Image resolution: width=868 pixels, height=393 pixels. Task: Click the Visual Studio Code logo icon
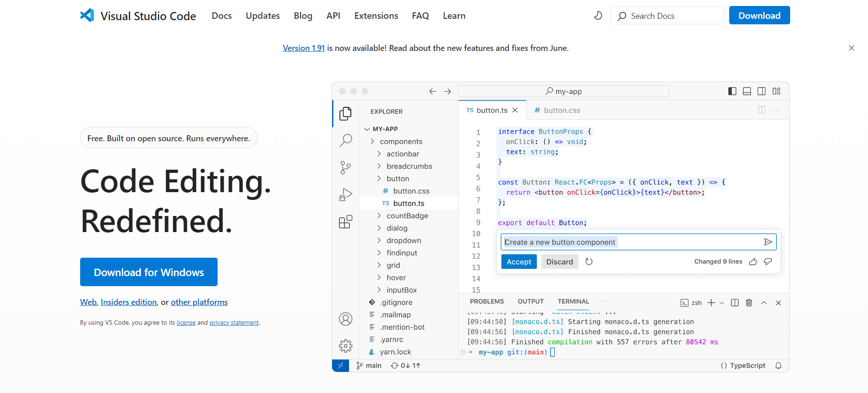pyautogui.click(x=87, y=16)
